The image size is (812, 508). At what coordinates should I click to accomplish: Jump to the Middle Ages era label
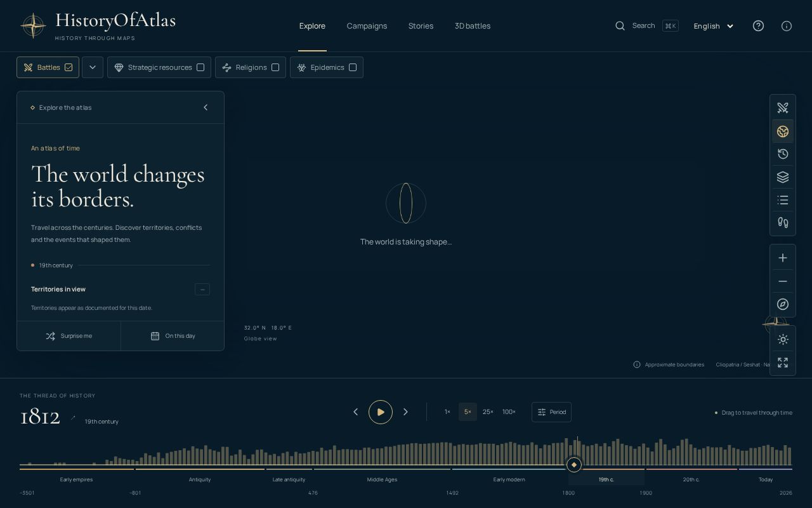[x=382, y=479]
